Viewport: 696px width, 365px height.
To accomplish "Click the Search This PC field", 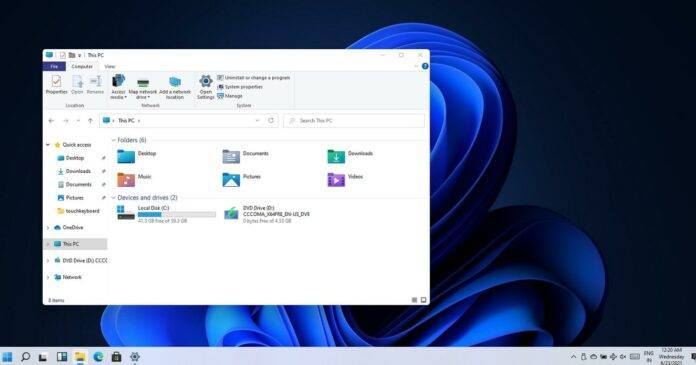I will click(x=354, y=121).
